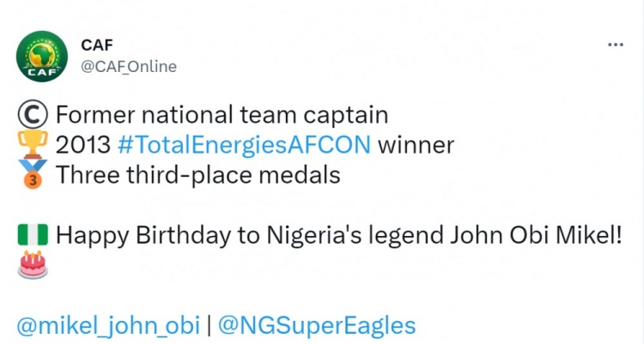Go to the @mikel_john_obi mention
Viewport: 644px width, 344px height.
[x=108, y=326]
